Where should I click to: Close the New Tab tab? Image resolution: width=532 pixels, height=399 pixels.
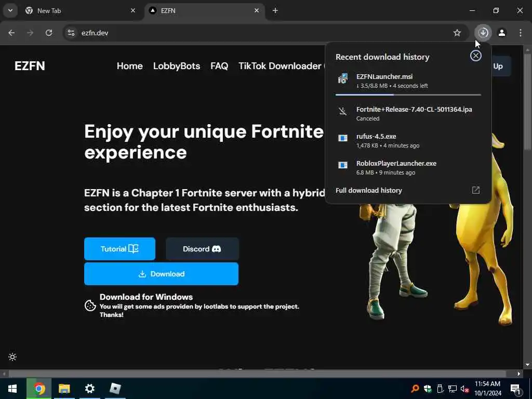click(x=133, y=10)
